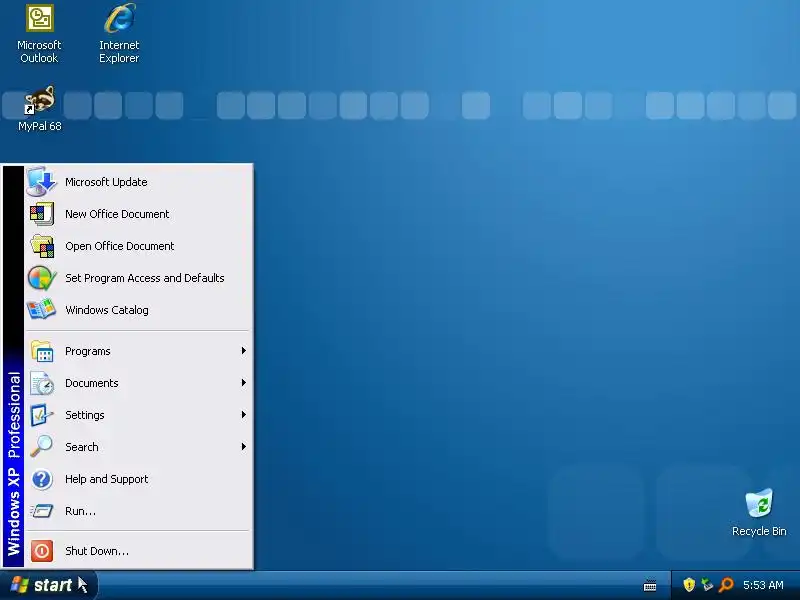This screenshot has width=800, height=600.
Task: Open the Microsoft Outlook desktop icon
Action: point(39,34)
